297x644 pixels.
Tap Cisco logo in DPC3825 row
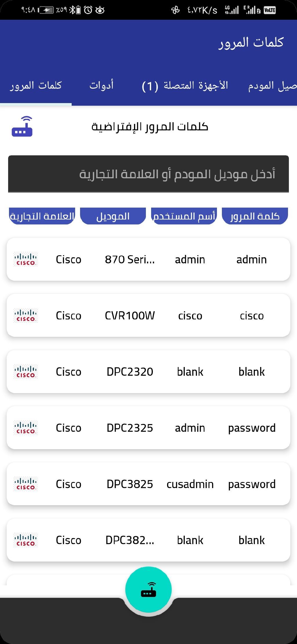coord(26,484)
